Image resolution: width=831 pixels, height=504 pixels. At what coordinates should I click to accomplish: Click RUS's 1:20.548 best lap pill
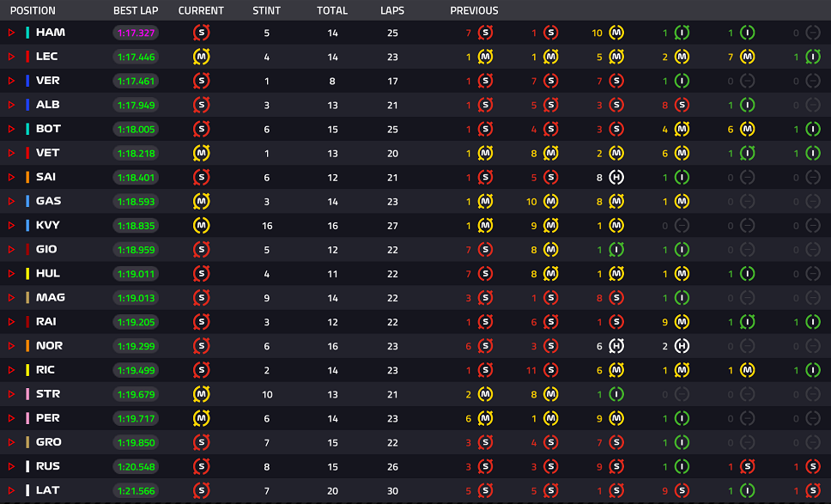coord(136,466)
